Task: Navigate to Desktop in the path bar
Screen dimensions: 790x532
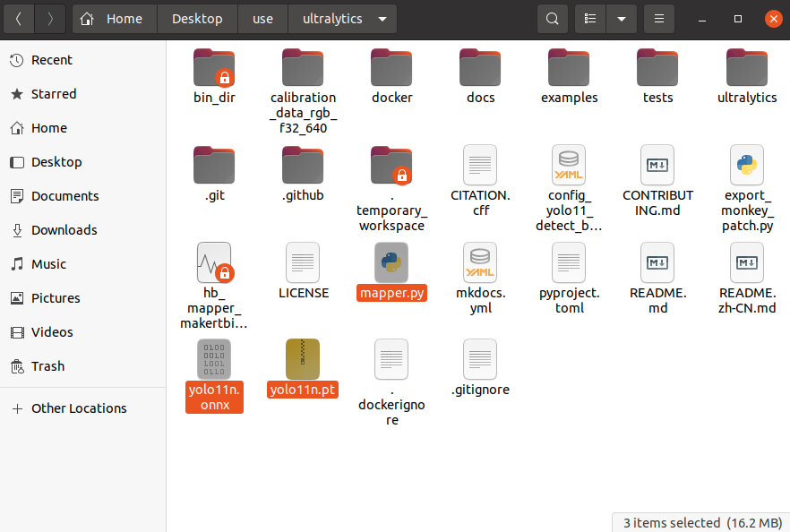Action: [197, 19]
